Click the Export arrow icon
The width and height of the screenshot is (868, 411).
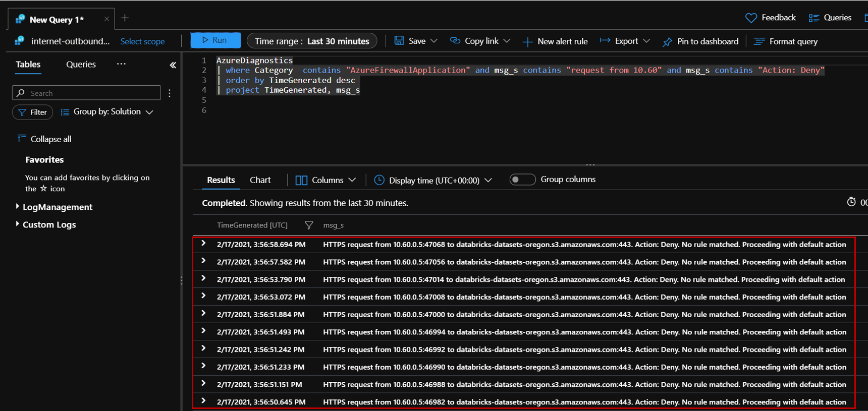tap(605, 40)
